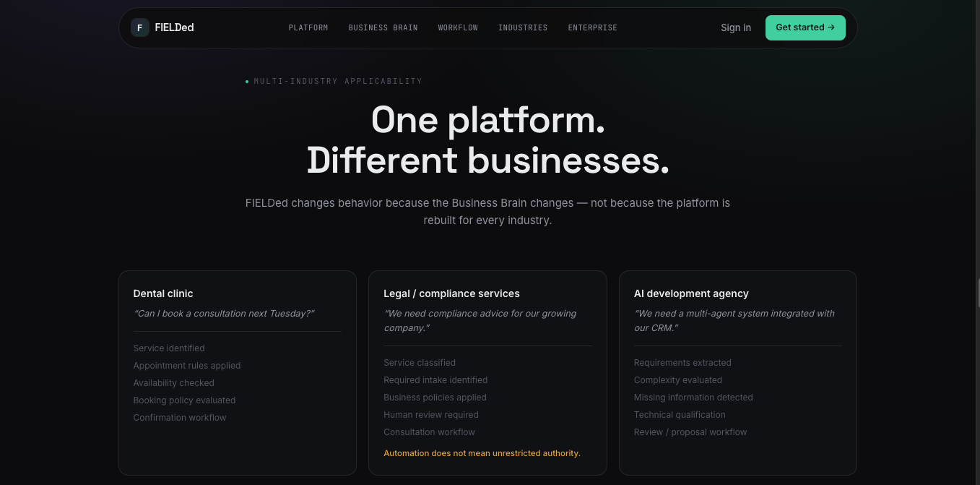Open the Business Brain nav item
The width and height of the screenshot is (980, 485).
coord(383,27)
